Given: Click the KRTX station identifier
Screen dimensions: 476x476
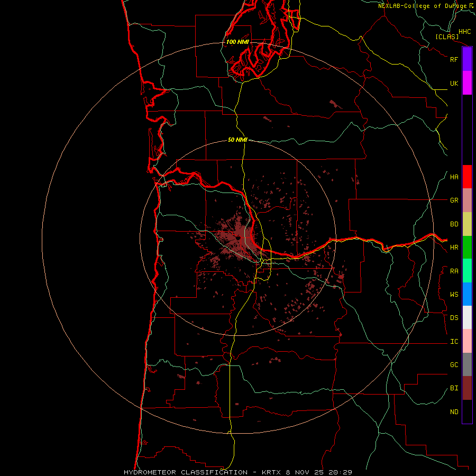Looking at the screenshot, I should pos(272,472).
